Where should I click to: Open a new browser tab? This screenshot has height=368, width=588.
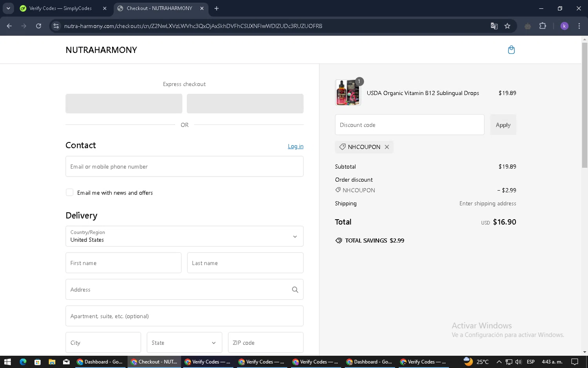pyautogui.click(x=216, y=8)
